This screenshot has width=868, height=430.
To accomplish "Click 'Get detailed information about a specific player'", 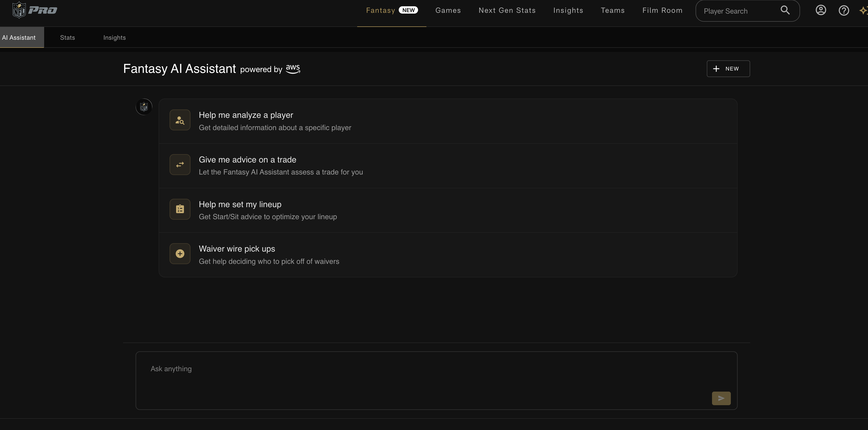I will (275, 128).
